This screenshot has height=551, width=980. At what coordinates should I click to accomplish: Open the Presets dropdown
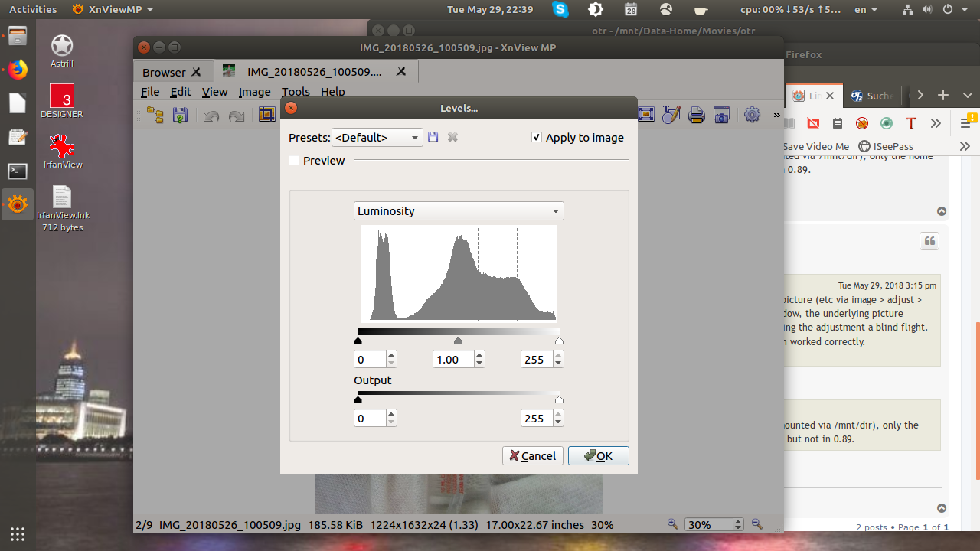click(377, 138)
